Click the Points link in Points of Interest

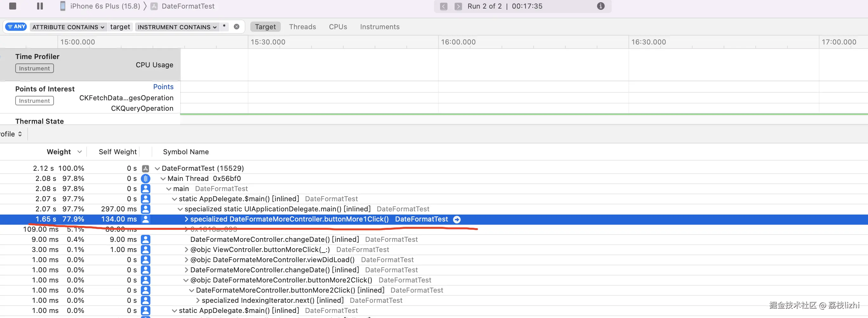(x=163, y=87)
